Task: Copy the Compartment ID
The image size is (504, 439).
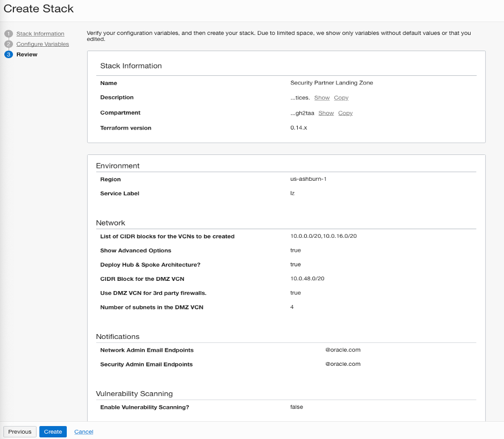Action: [345, 113]
